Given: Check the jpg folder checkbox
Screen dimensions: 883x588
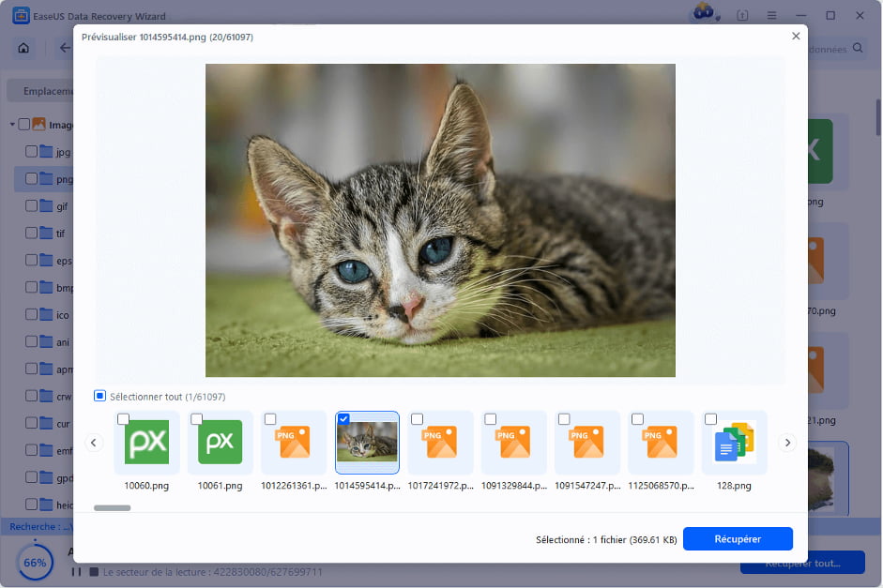Looking at the screenshot, I should pos(32,151).
